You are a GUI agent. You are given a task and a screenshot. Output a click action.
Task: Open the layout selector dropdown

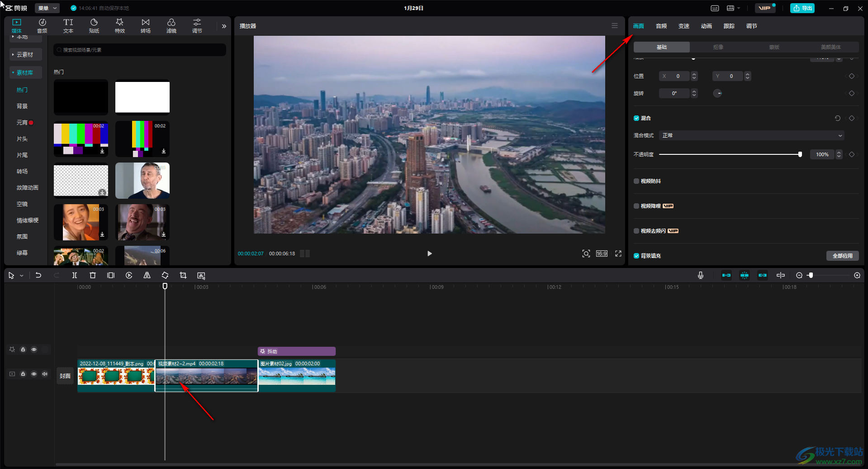click(x=733, y=8)
